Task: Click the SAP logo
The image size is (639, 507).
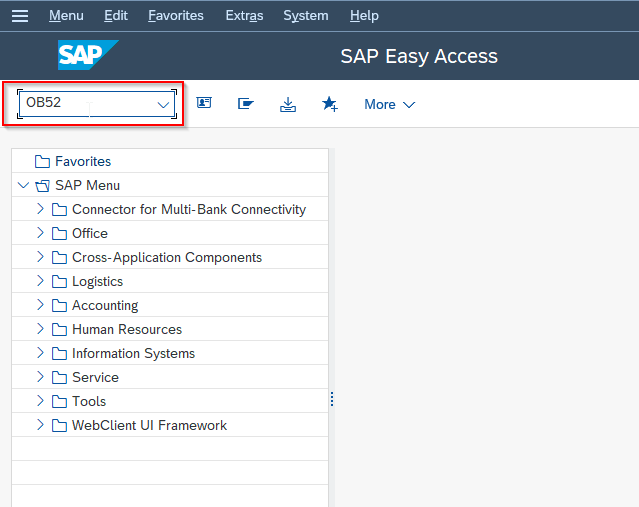Action: 88,55
